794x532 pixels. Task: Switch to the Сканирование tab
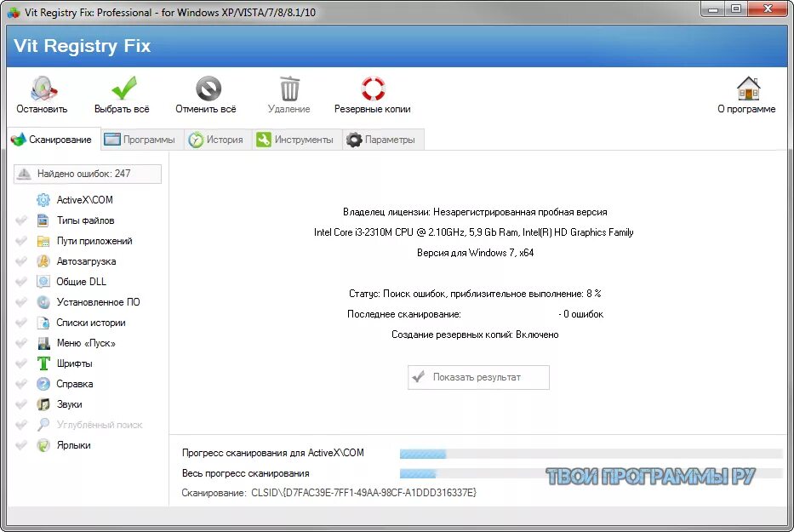coord(53,140)
